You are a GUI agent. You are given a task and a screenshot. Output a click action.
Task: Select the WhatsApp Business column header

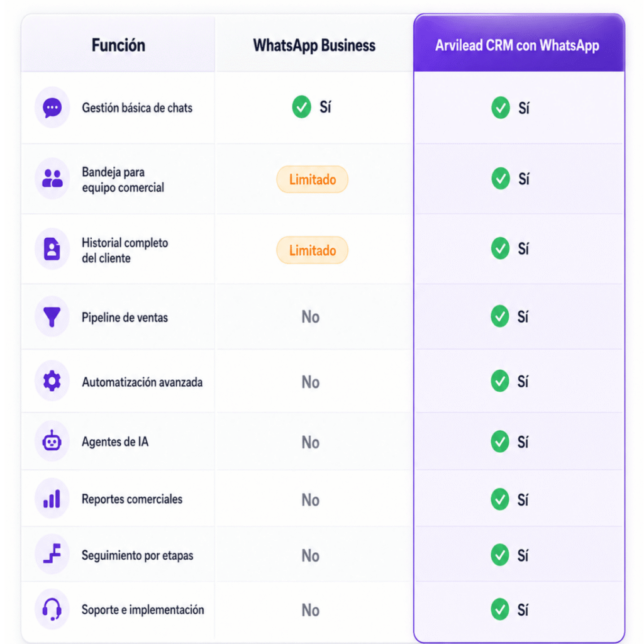[x=314, y=45]
